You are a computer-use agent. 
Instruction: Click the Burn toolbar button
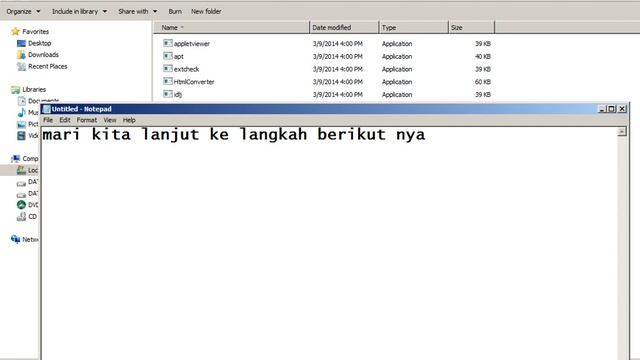[175, 11]
